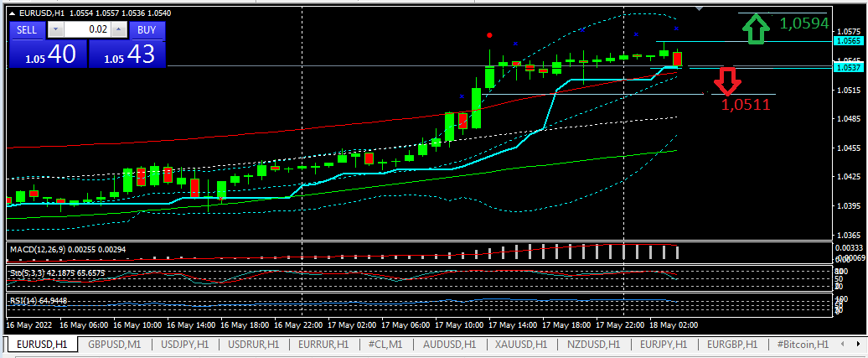The height and width of the screenshot is (358, 868).
Task: Click the red dot marker above candles
Action: pos(490,35)
